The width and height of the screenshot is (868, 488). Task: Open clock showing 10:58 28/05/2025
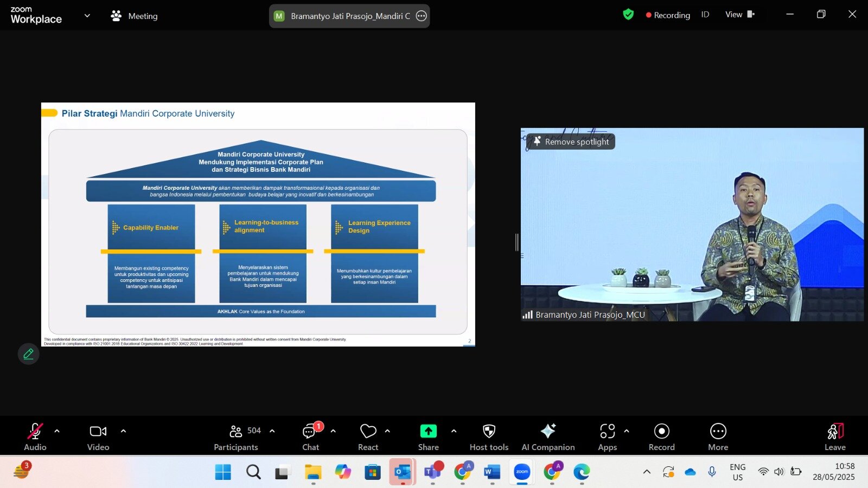pyautogui.click(x=834, y=472)
